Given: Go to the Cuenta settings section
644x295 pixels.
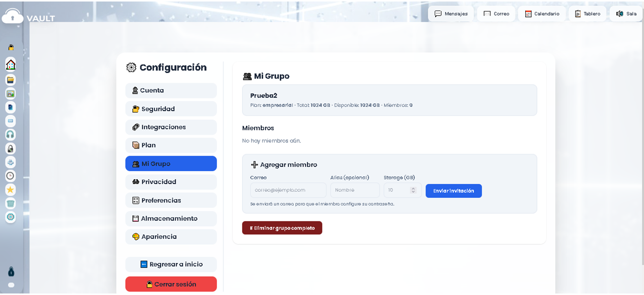Looking at the screenshot, I should 171,91.
